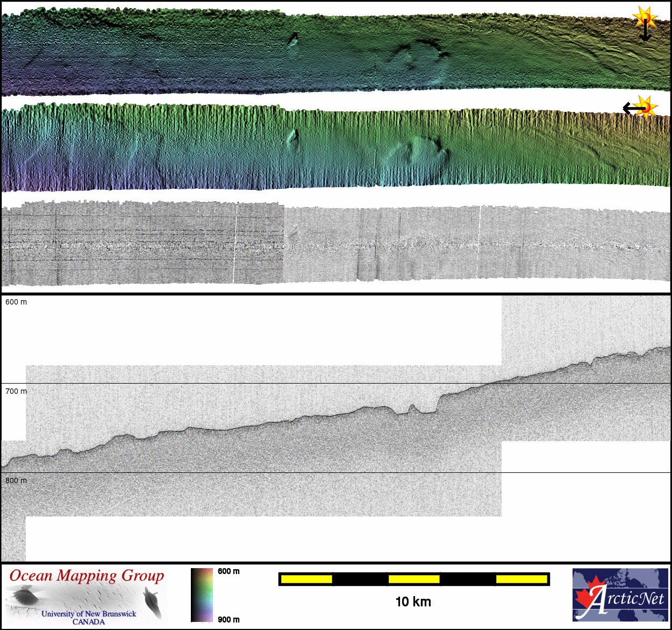
Task: Click the CANADA text under the logo
Action: click(89, 622)
